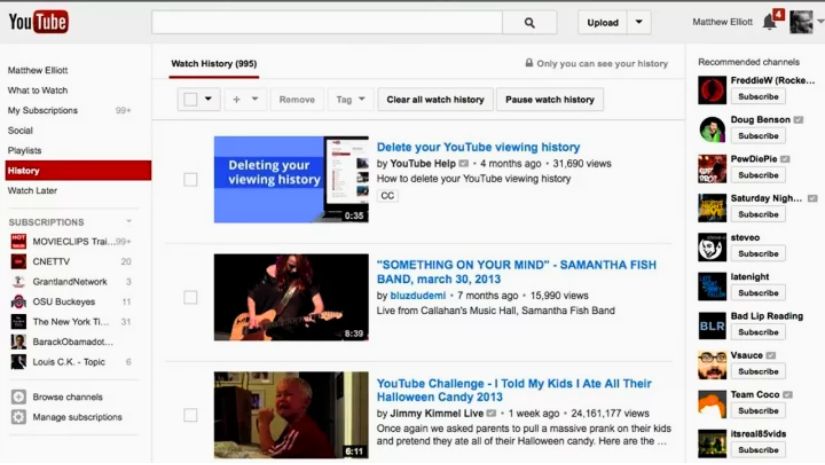
Task: Open the dropdown arrow next to Upload
Action: point(640,22)
